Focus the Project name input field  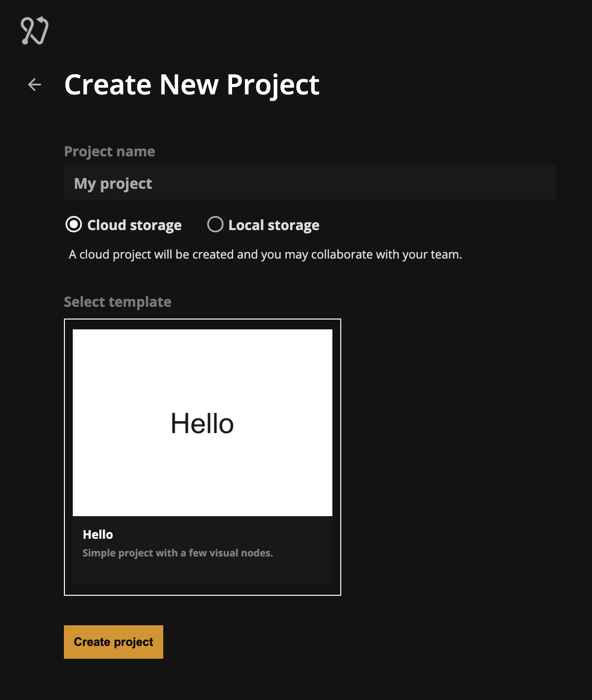(x=310, y=183)
